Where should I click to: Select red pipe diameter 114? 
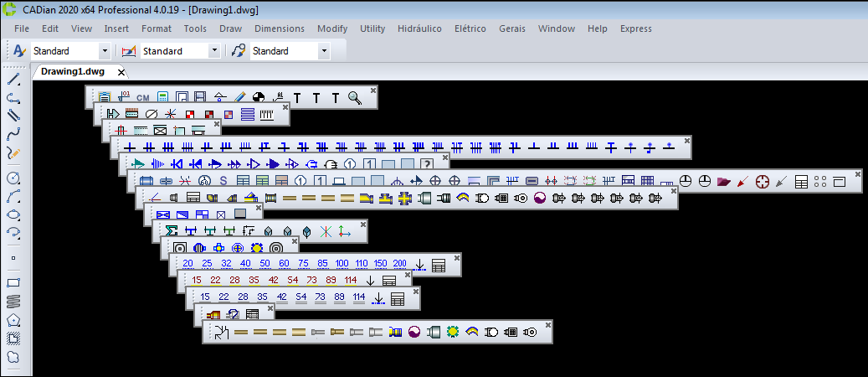[x=350, y=280]
